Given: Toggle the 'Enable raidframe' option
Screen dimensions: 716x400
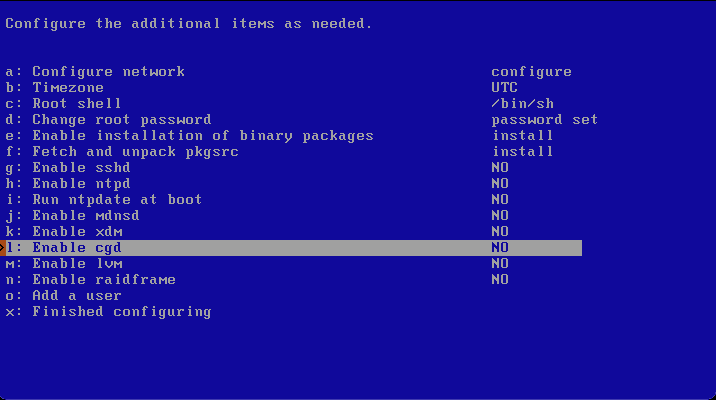Looking at the screenshot, I should (x=90, y=279).
